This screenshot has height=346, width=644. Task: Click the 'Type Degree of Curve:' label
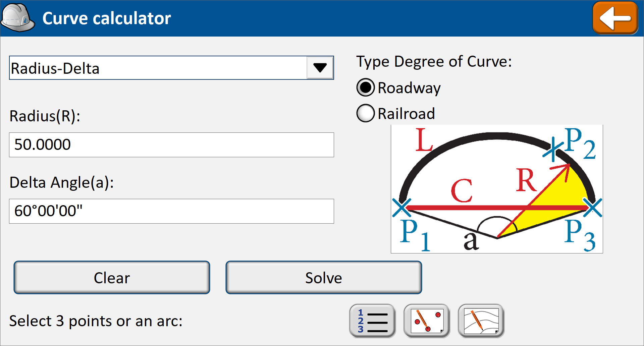pyautogui.click(x=434, y=62)
